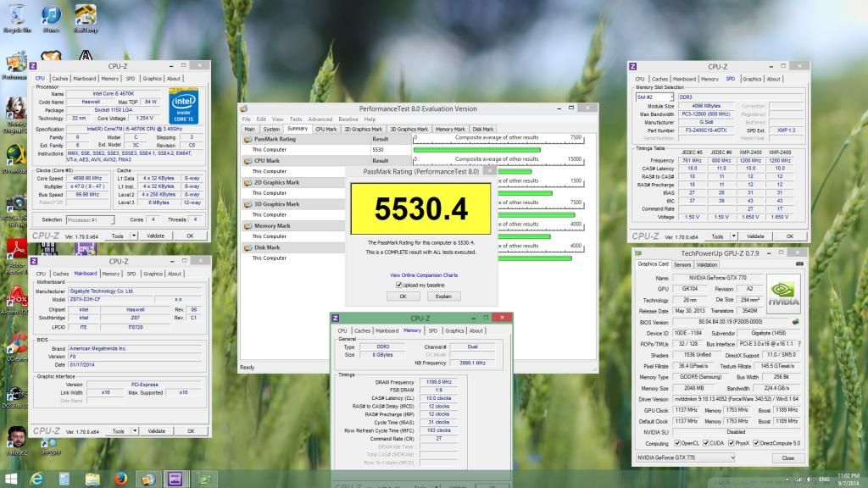This screenshot has width=868, height=488.
Task: Switch to GPU-Z in the taskbar
Action: 204,479
